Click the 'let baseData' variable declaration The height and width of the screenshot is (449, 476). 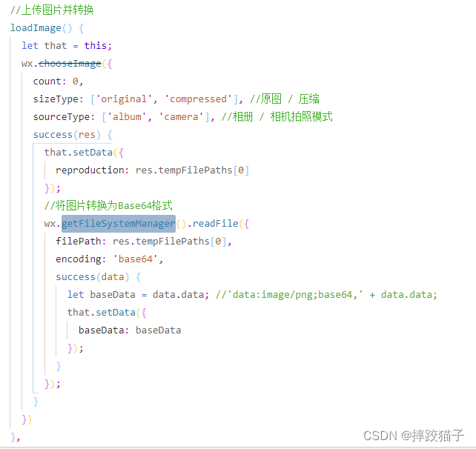pos(102,295)
